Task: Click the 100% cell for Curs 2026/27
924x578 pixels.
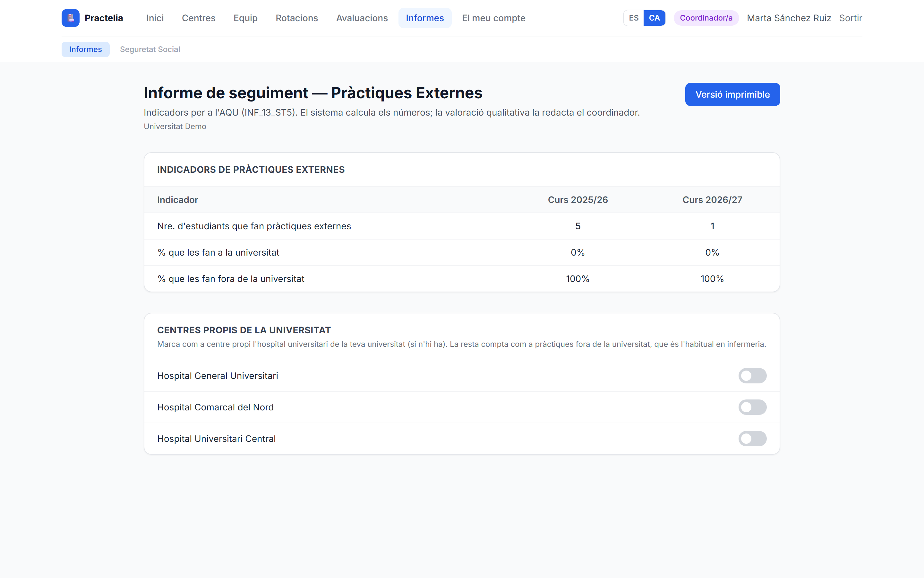Action: click(x=712, y=279)
